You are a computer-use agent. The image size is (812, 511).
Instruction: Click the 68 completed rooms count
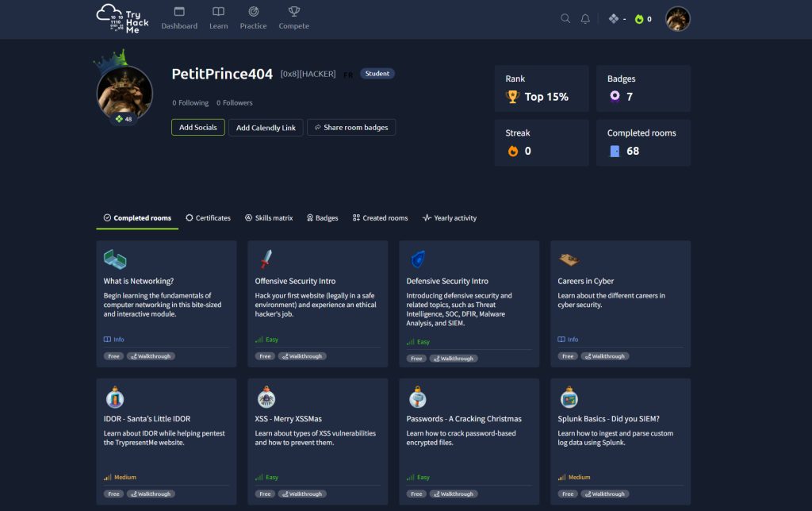tap(633, 151)
